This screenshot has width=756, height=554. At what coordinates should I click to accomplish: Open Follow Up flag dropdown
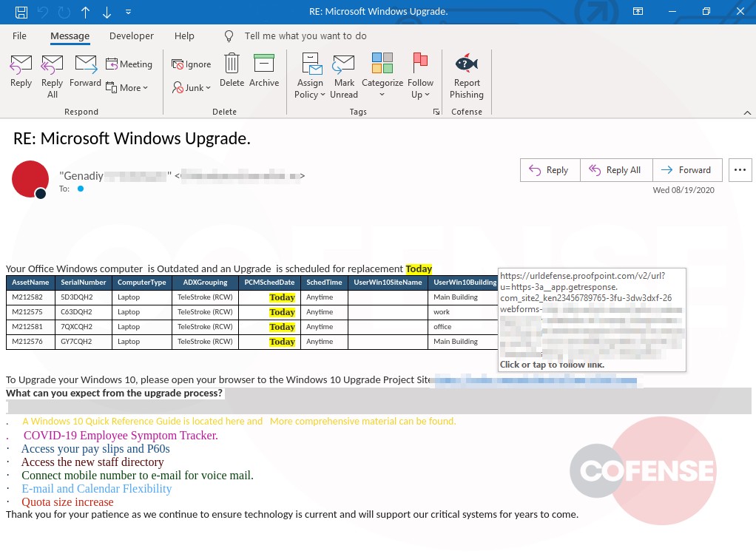(x=420, y=76)
